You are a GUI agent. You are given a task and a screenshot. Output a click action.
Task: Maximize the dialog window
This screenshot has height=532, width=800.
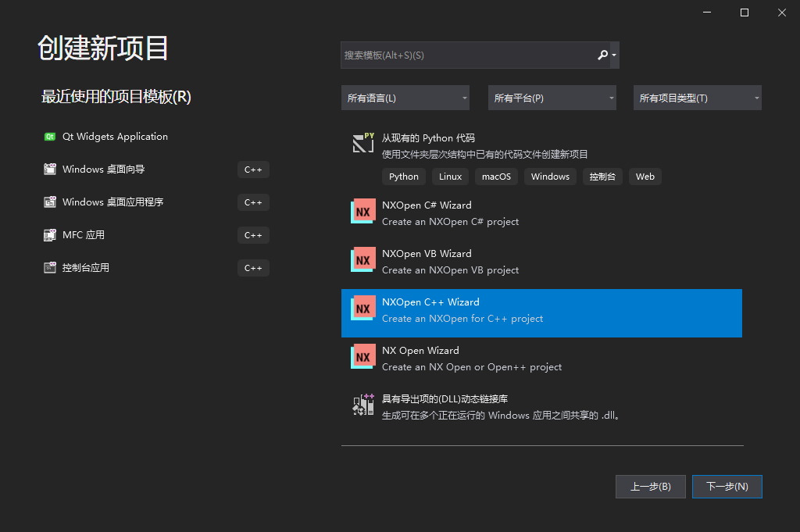(x=745, y=12)
